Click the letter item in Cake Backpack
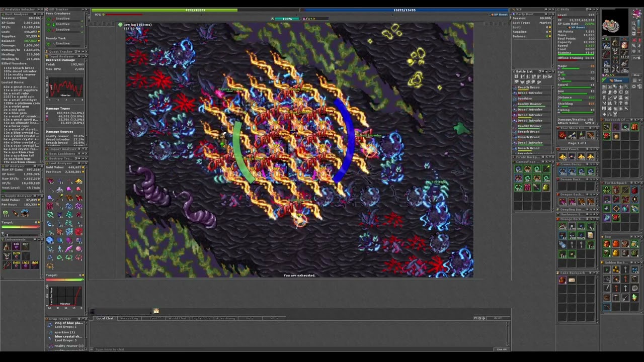This screenshot has height=362, width=644. [x=572, y=280]
